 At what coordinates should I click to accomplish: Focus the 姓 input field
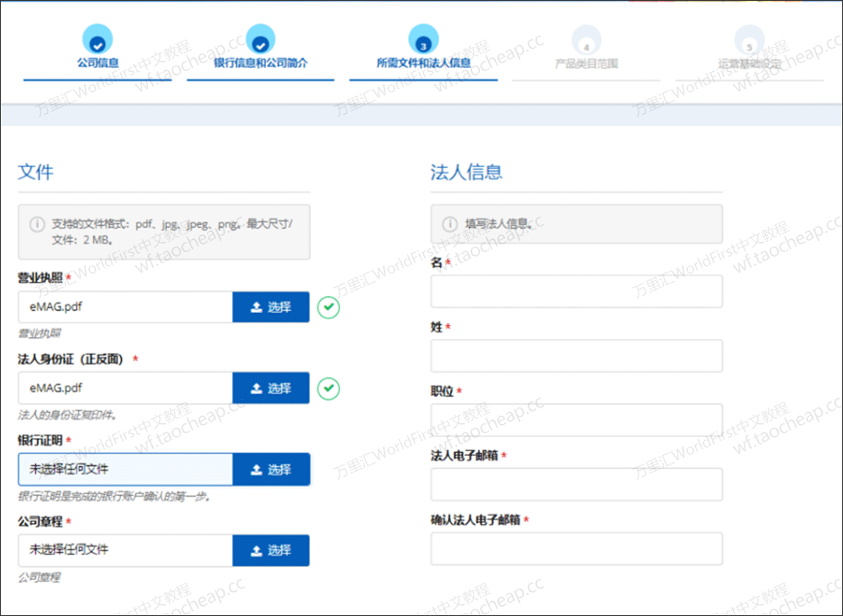[576, 356]
